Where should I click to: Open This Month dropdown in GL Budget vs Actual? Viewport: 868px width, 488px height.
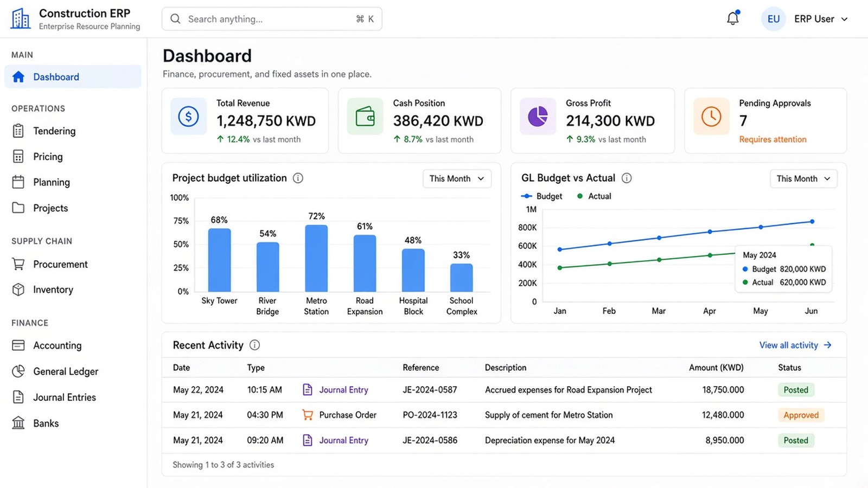tap(803, 178)
